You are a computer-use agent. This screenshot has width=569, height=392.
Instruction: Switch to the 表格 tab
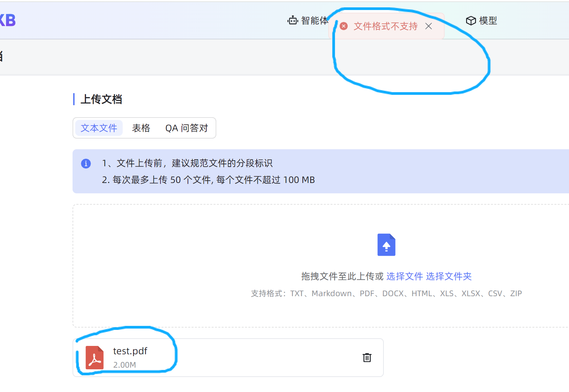[141, 128]
